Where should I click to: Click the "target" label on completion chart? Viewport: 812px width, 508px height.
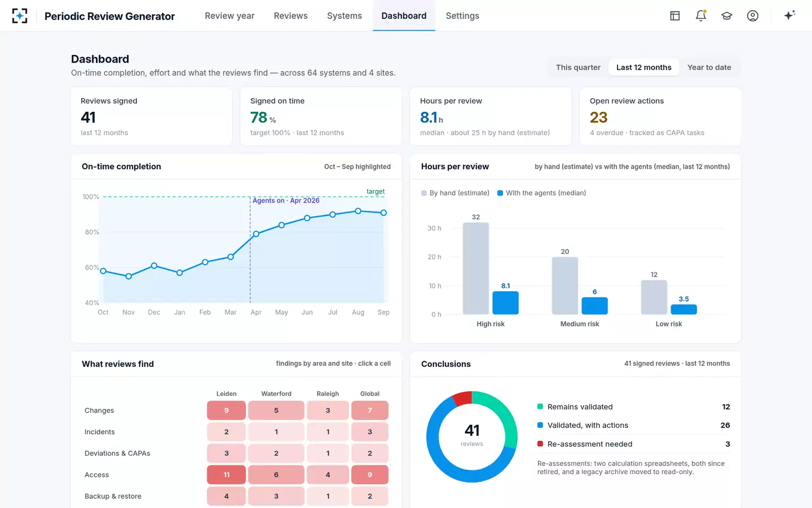click(376, 191)
